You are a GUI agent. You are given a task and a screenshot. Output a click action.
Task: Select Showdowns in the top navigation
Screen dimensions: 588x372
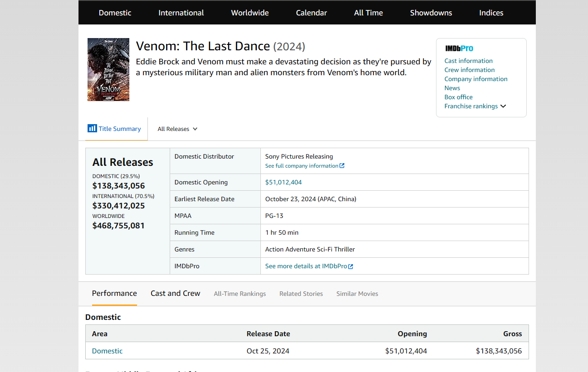click(x=431, y=13)
